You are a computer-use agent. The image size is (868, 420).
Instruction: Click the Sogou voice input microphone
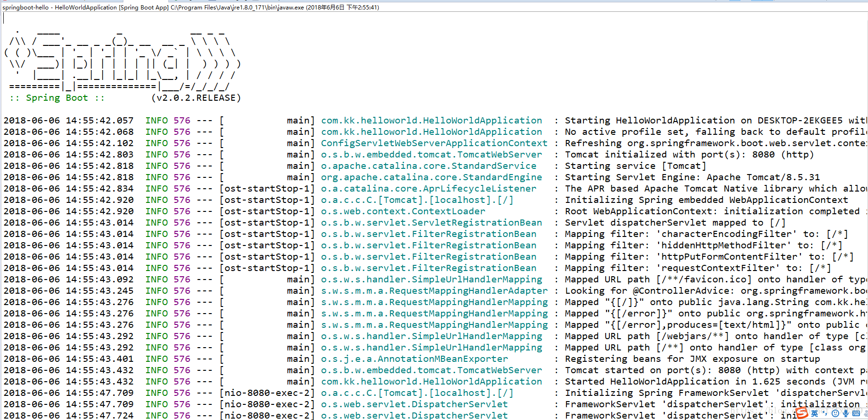846,413
